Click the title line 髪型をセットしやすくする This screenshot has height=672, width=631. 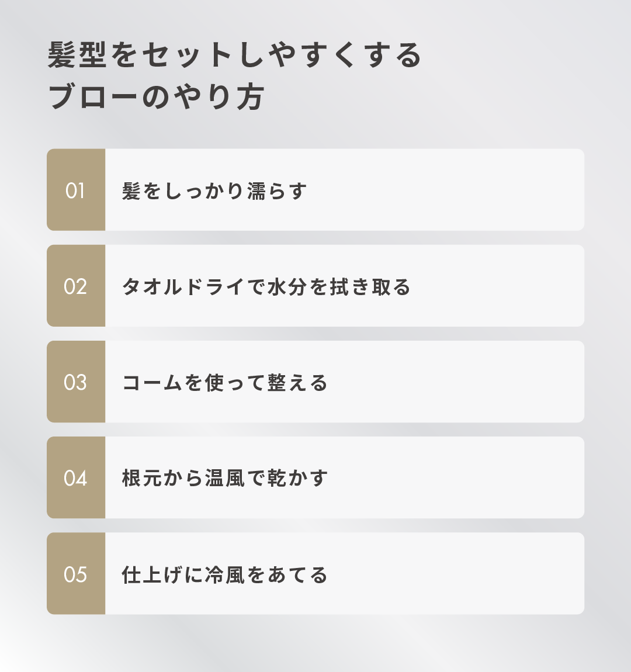pyautogui.click(x=234, y=57)
